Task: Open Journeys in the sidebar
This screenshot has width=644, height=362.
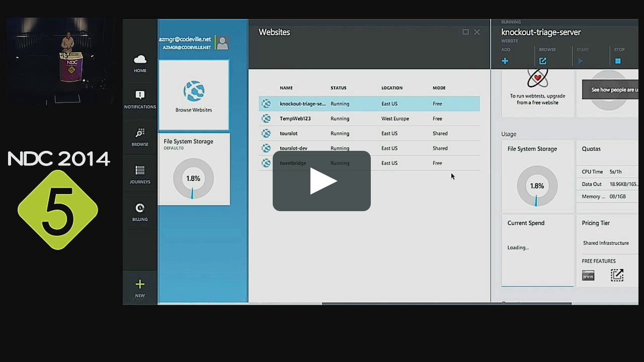Action: click(x=140, y=174)
